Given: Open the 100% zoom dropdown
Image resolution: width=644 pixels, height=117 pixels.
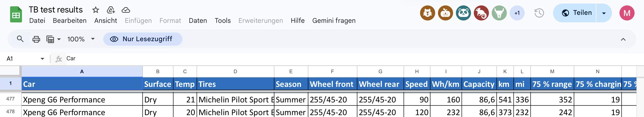Looking at the screenshot, I should (81, 39).
